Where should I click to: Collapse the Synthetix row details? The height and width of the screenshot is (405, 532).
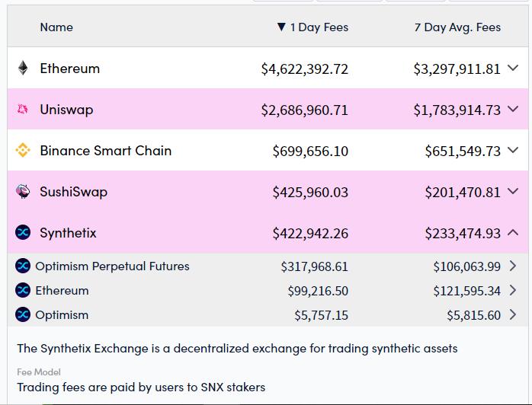click(513, 233)
